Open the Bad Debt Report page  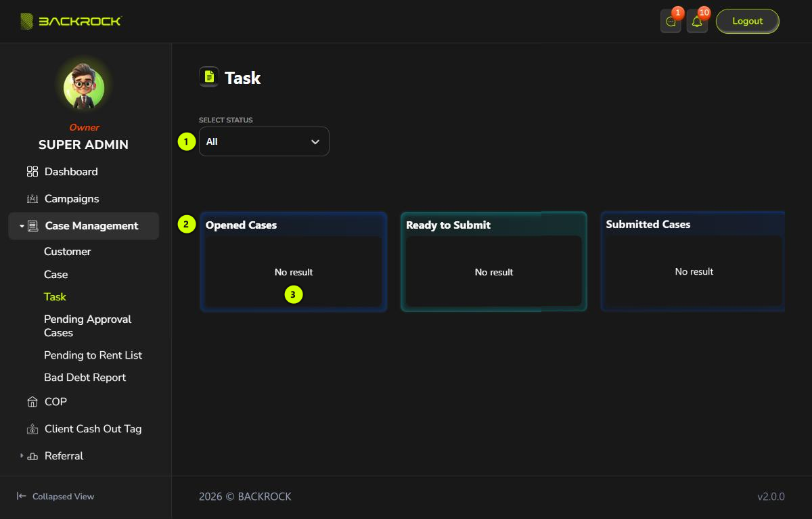[85, 378]
